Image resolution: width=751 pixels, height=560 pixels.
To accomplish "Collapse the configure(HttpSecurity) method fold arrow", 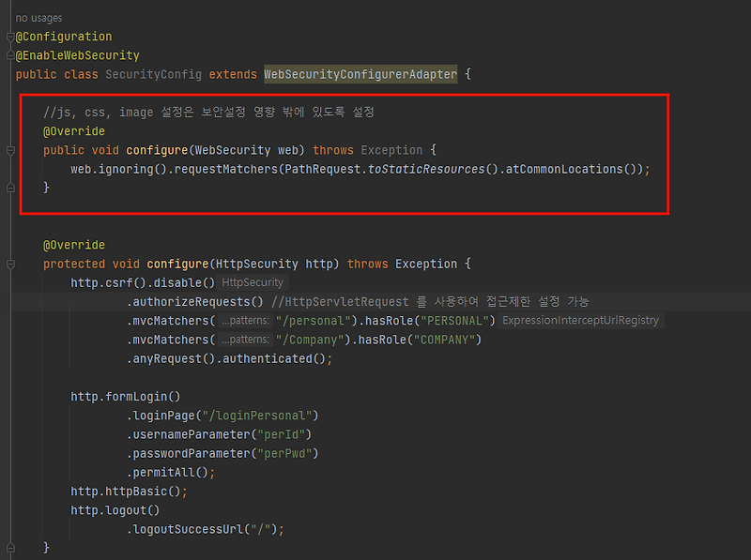I will click(9, 264).
